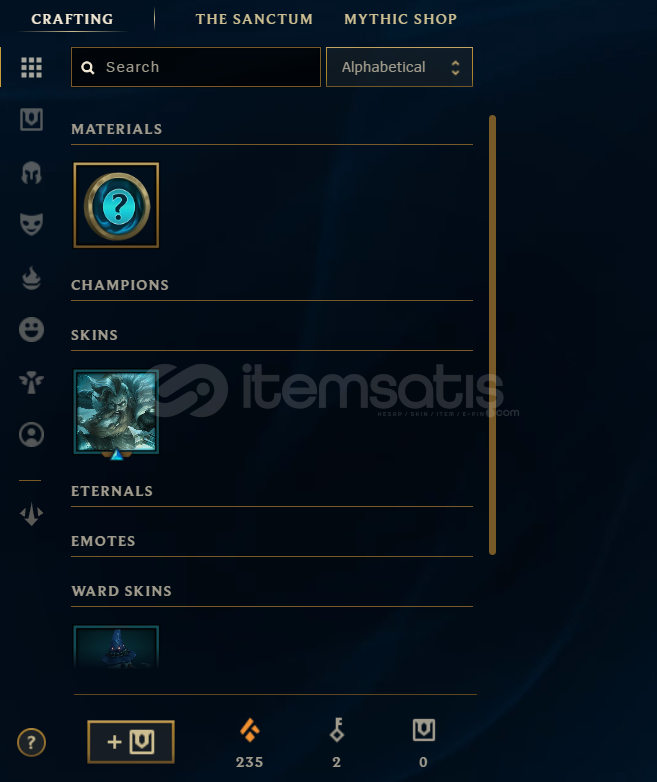Click the orange essence counter icon

pos(249,730)
